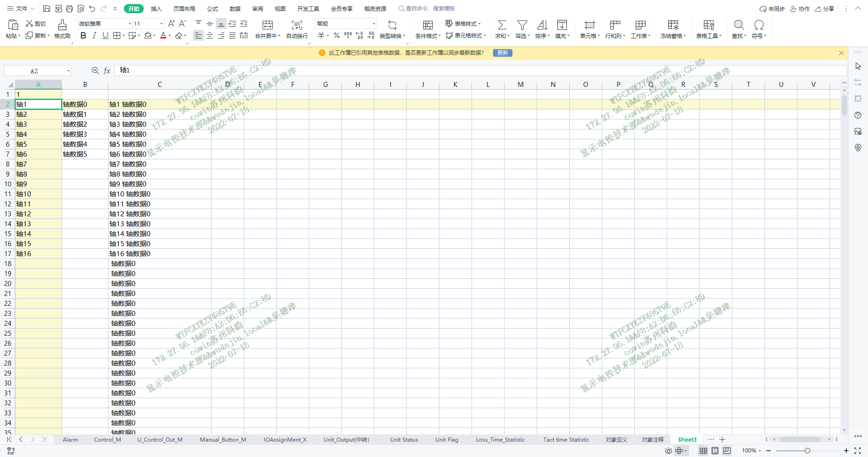Open the Find (查找) tool
This screenshot has height=457, width=868.
[x=739, y=25]
